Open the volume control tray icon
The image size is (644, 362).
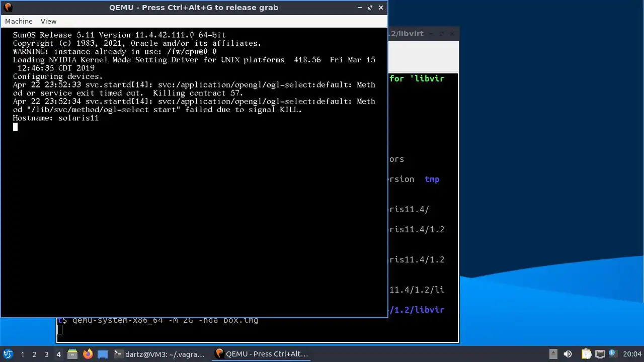[x=568, y=354]
